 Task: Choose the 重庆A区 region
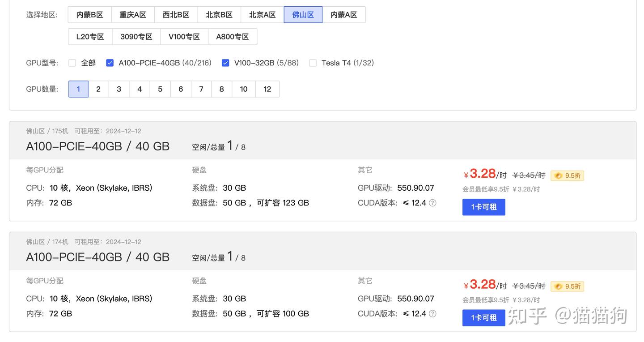[x=133, y=14]
